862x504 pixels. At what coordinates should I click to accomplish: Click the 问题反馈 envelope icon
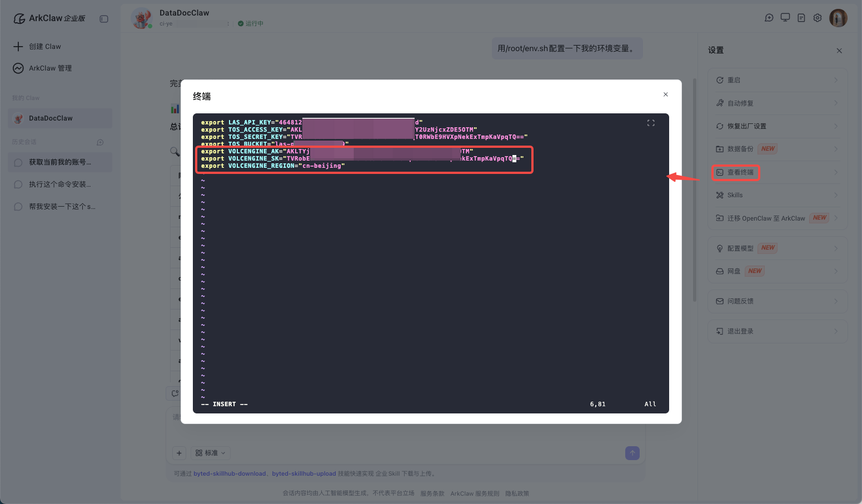(x=720, y=301)
